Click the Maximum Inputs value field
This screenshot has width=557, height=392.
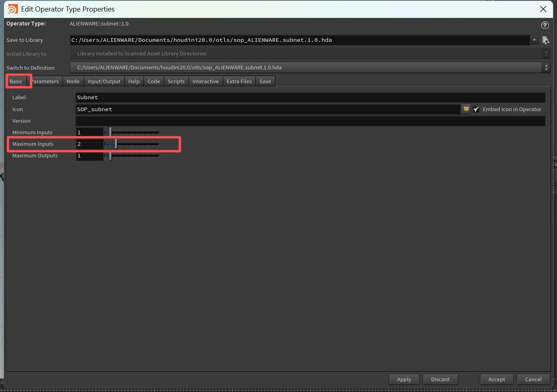(90, 144)
